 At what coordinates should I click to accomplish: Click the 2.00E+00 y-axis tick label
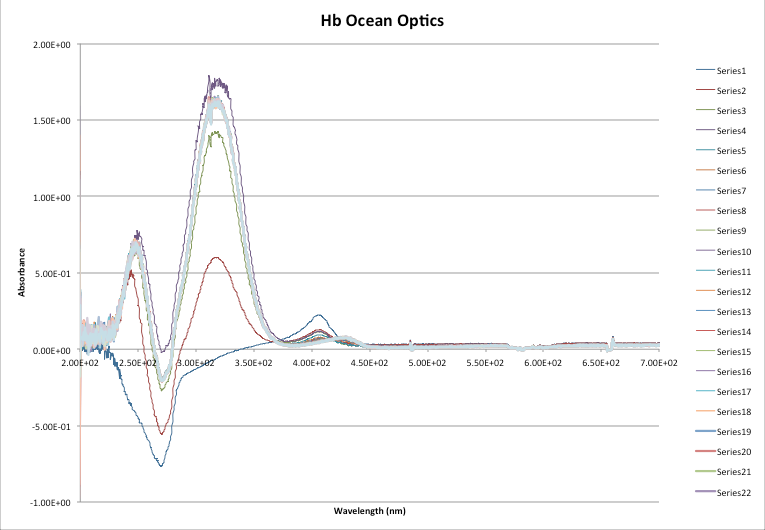point(52,45)
